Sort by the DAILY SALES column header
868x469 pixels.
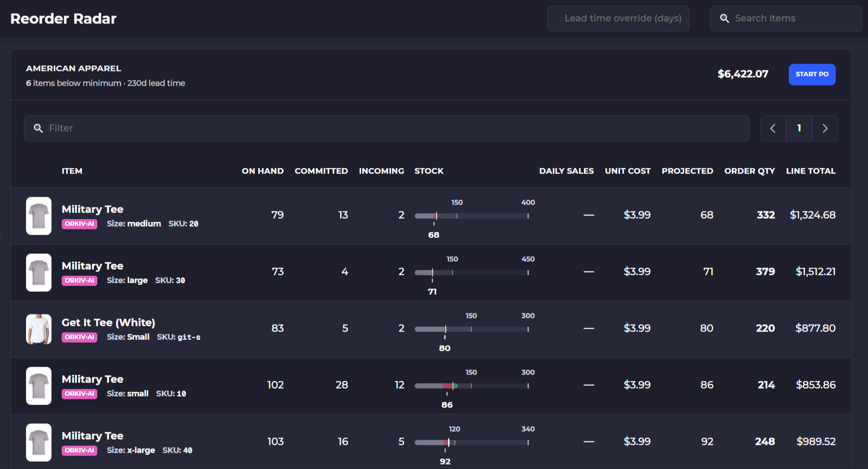566,171
